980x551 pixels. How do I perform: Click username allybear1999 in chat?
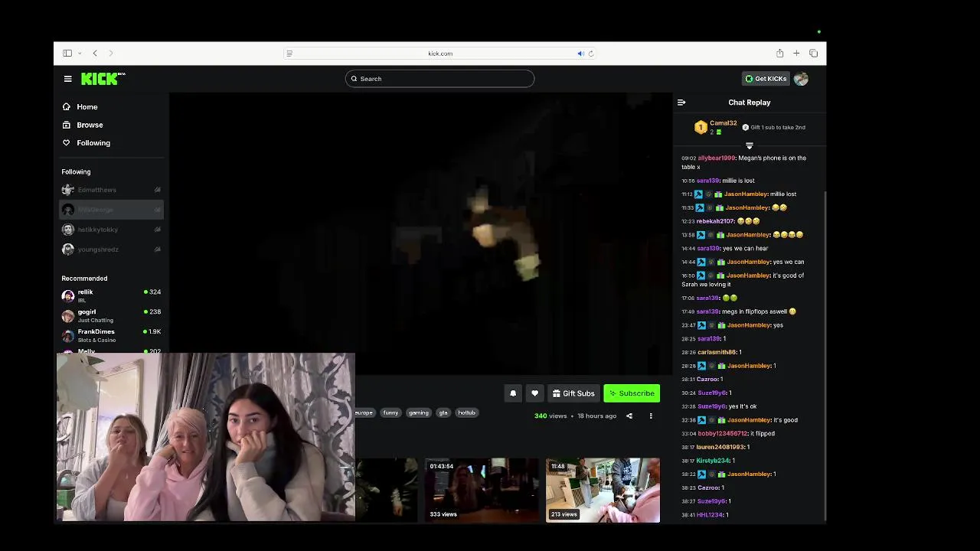point(716,158)
